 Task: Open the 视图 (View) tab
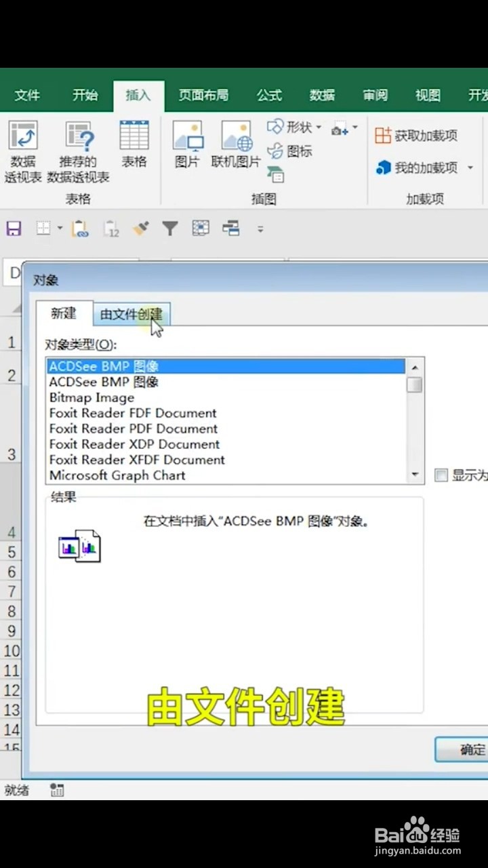pos(428,96)
